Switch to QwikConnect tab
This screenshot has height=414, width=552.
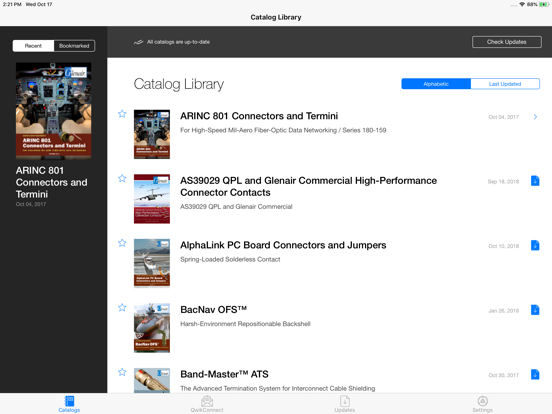click(x=207, y=404)
